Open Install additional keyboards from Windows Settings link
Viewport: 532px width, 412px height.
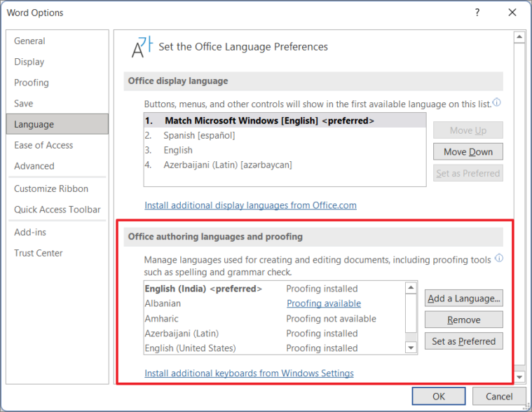[249, 373]
